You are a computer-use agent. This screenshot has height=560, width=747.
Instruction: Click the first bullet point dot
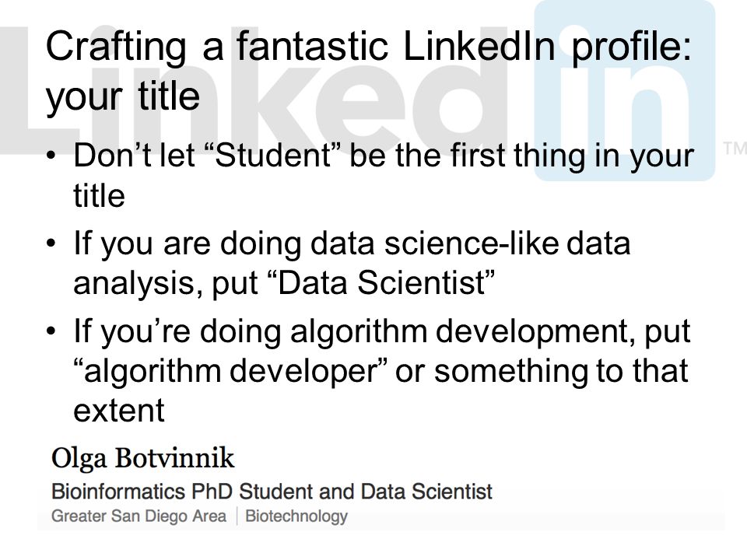point(51,156)
